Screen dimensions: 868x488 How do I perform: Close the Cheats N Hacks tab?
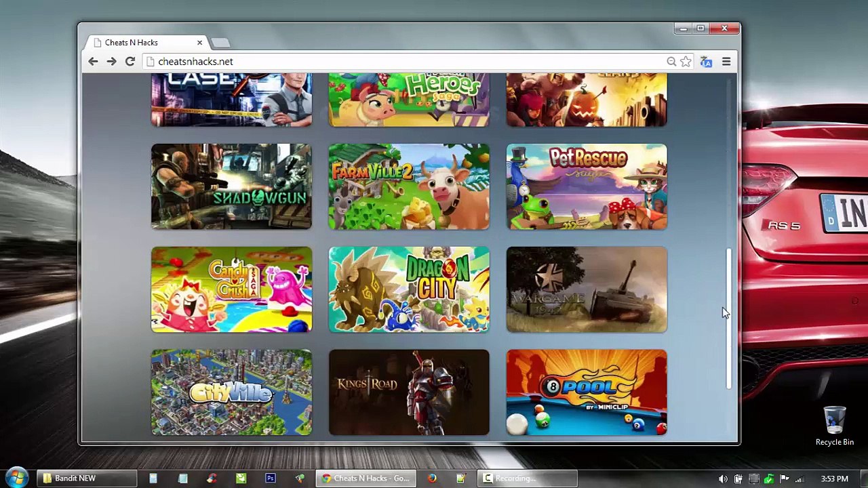(199, 43)
